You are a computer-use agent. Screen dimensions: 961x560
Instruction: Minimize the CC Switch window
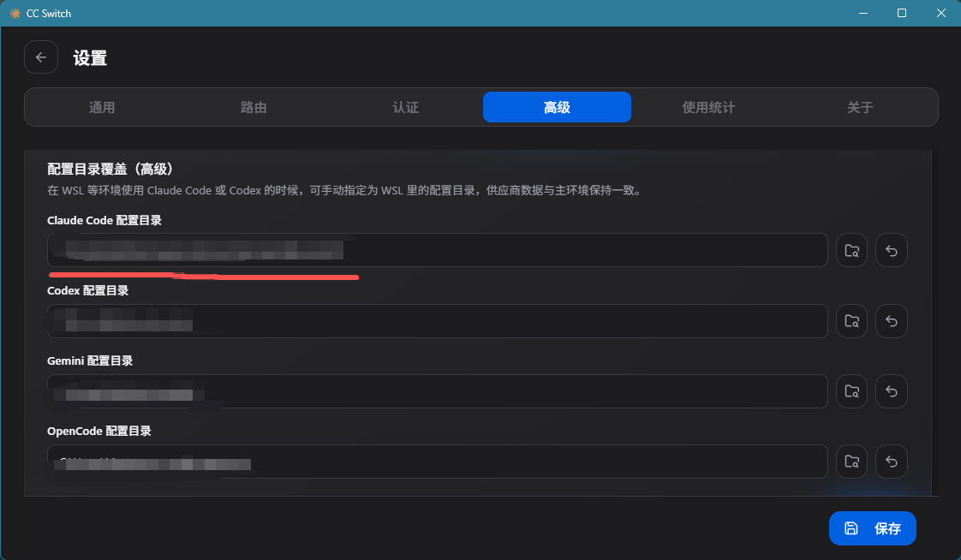[863, 13]
